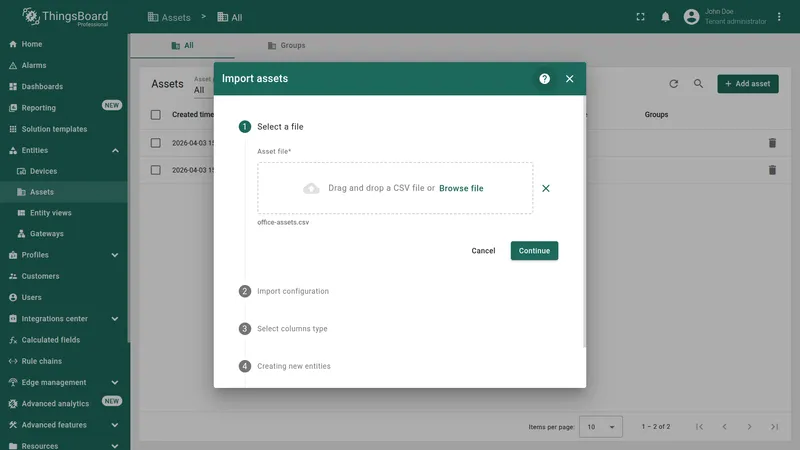Close the Import assets dialog
This screenshot has height=450, width=800.
pyautogui.click(x=569, y=79)
